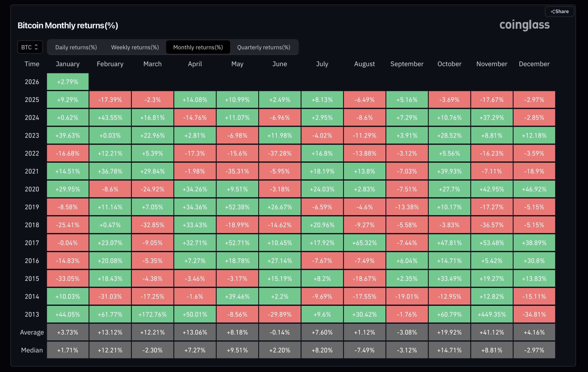Select the Monthly returns tab

pyautogui.click(x=198, y=47)
